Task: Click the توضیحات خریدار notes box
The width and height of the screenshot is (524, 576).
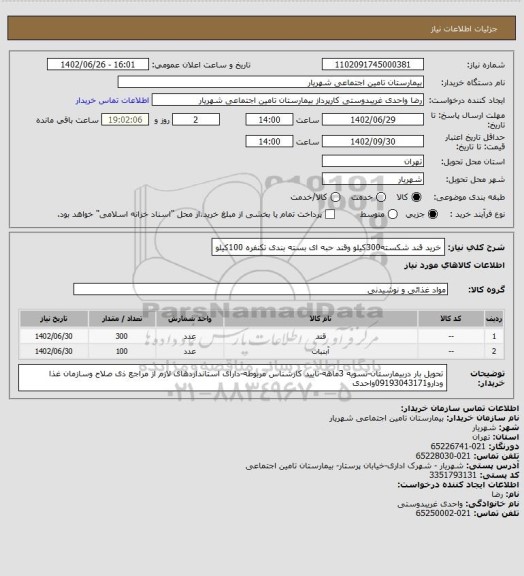Action: tap(232, 378)
